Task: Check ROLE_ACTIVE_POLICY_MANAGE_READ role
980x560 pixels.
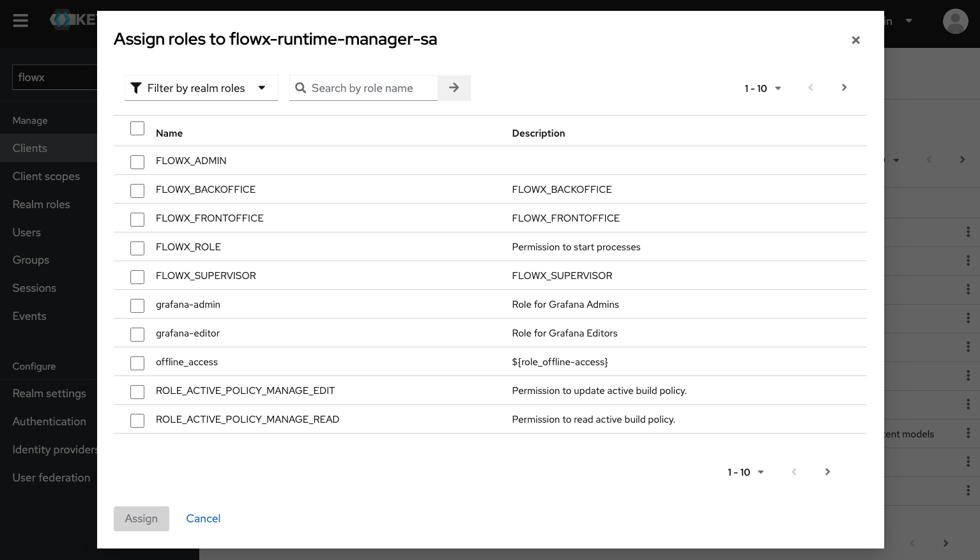Action: pyautogui.click(x=137, y=421)
